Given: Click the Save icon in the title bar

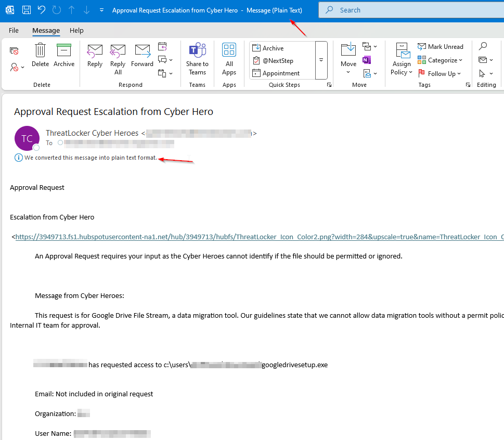Looking at the screenshot, I should click(27, 10).
